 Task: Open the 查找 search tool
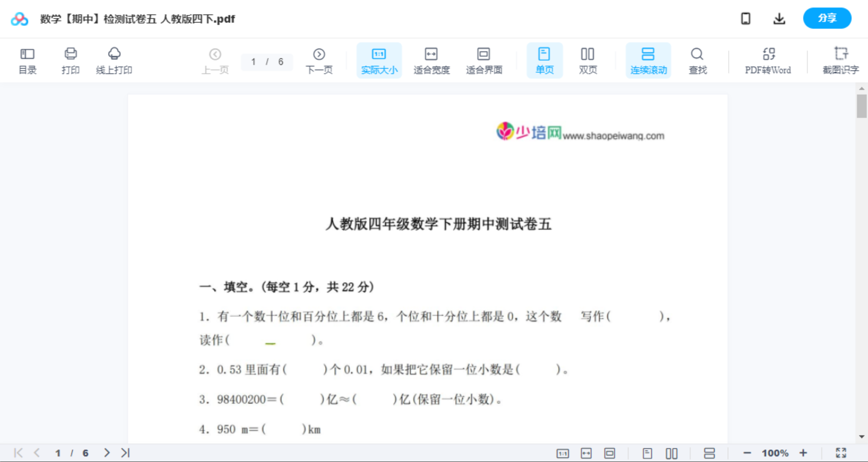(x=698, y=60)
